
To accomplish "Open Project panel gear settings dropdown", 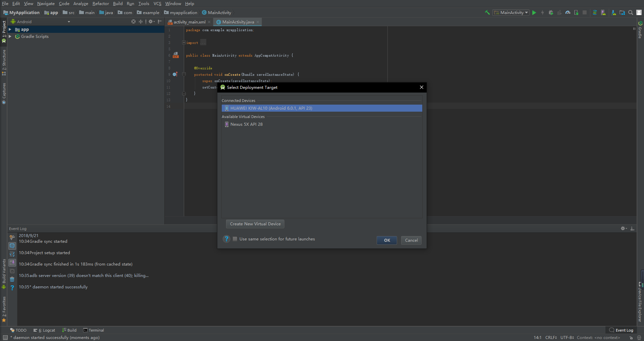I will click(151, 21).
